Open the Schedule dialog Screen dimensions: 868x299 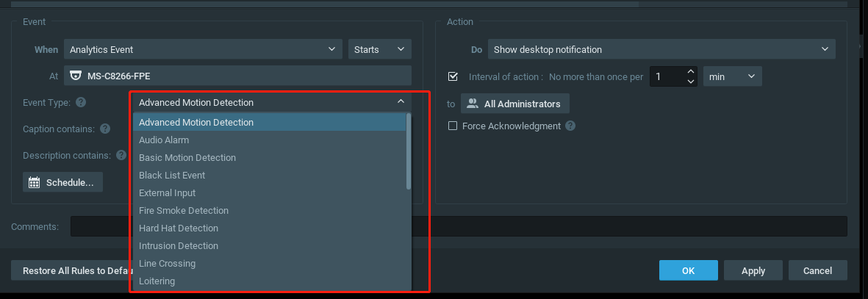pyautogui.click(x=62, y=182)
